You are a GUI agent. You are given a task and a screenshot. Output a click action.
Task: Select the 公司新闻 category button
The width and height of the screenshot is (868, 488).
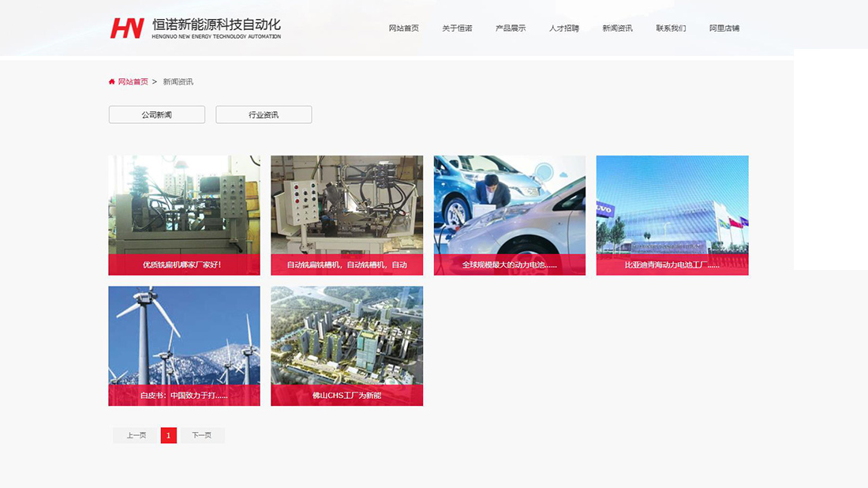157,114
